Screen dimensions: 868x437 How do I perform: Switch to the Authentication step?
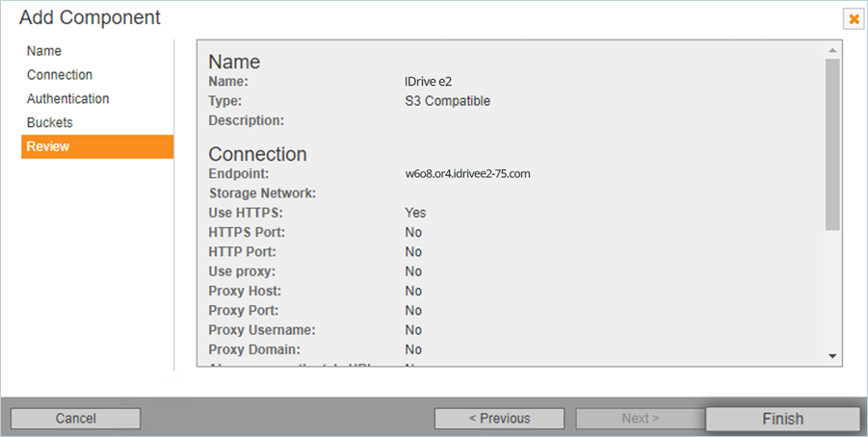pos(67,99)
